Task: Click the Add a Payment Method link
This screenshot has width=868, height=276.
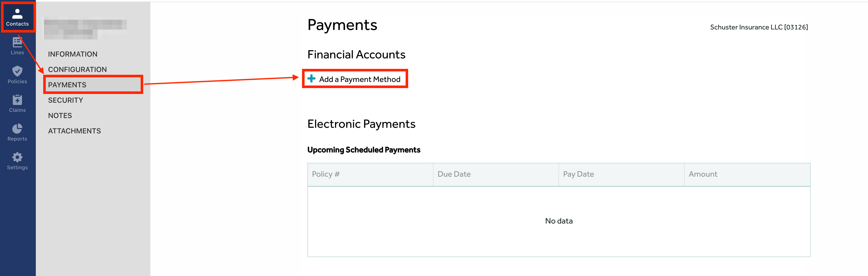Action: pyautogui.click(x=360, y=79)
